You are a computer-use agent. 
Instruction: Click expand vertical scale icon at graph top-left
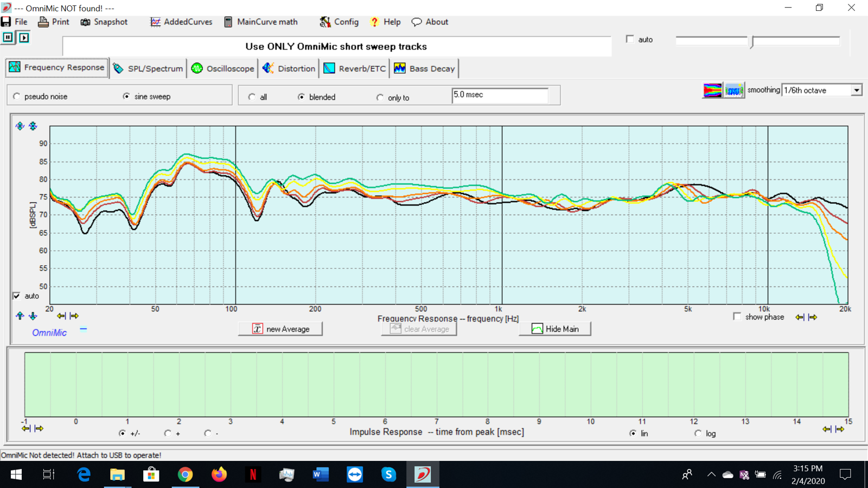click(x=20, y=126)
